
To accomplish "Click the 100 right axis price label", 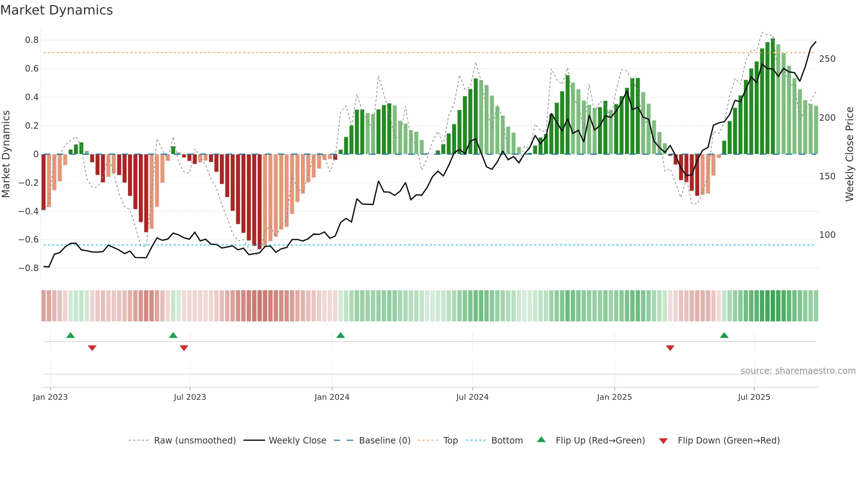I will point(827,235).
